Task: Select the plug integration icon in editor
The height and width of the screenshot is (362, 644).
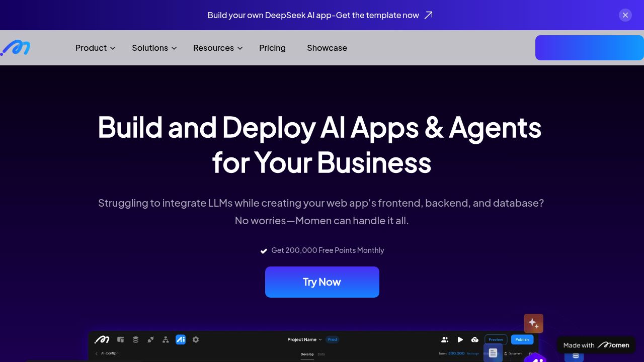Action: pyautogui.click(x=150, y=340)
